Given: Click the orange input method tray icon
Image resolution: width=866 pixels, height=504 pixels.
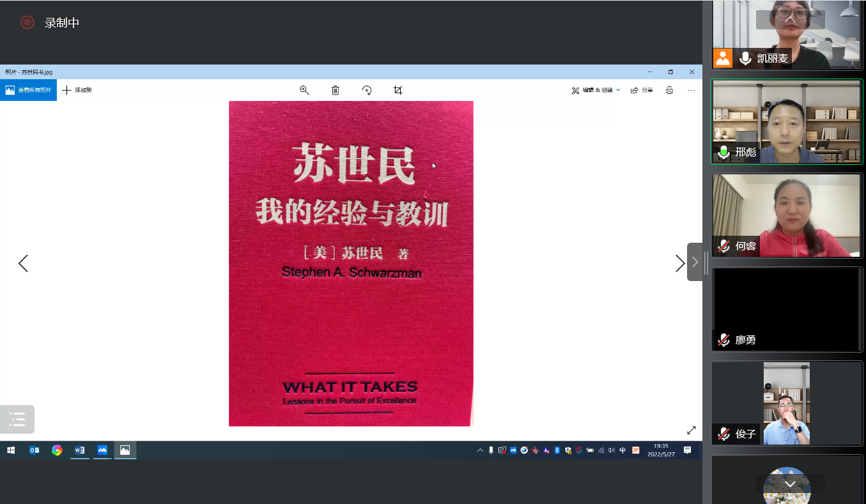Looking at the screenshot, I should pos(636,450).
